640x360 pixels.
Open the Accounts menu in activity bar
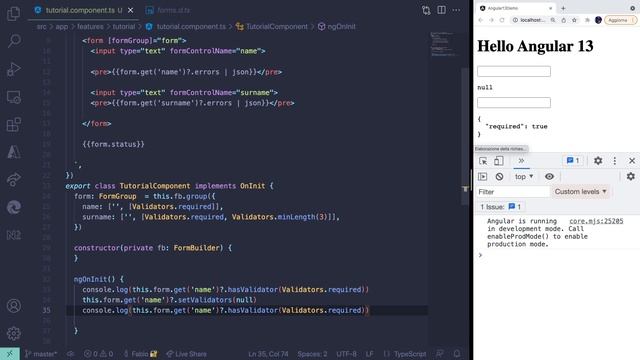click(13, 306)
